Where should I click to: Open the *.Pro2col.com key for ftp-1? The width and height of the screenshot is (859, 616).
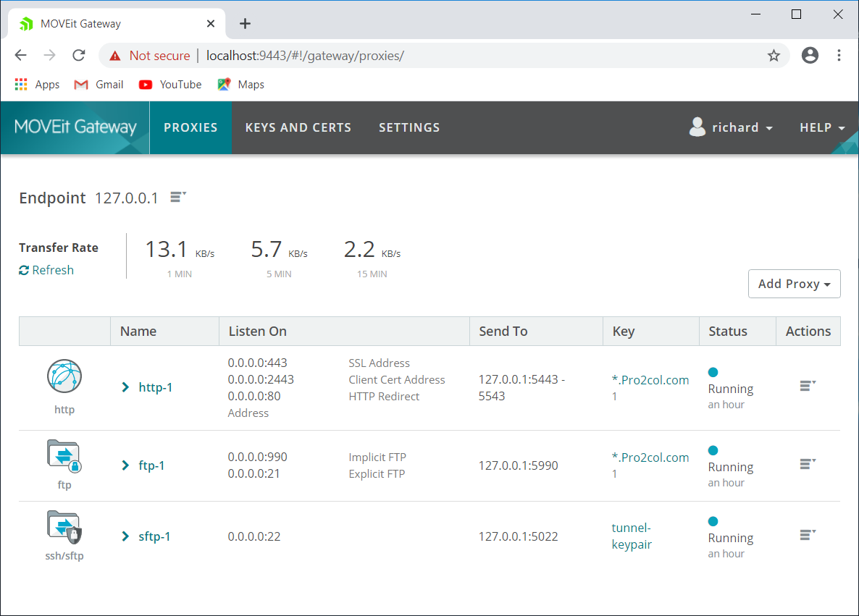pyautogui.click(x=650, y=457)
